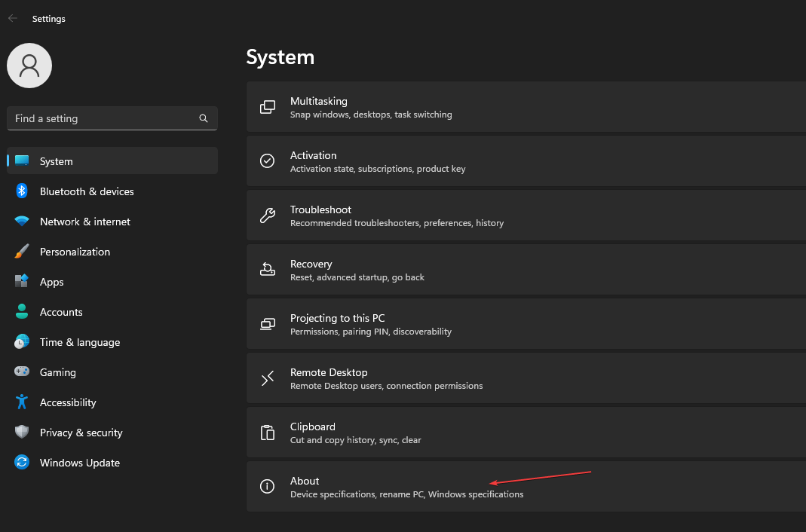Click the Apps icon in sidebar

click(22, 281)
